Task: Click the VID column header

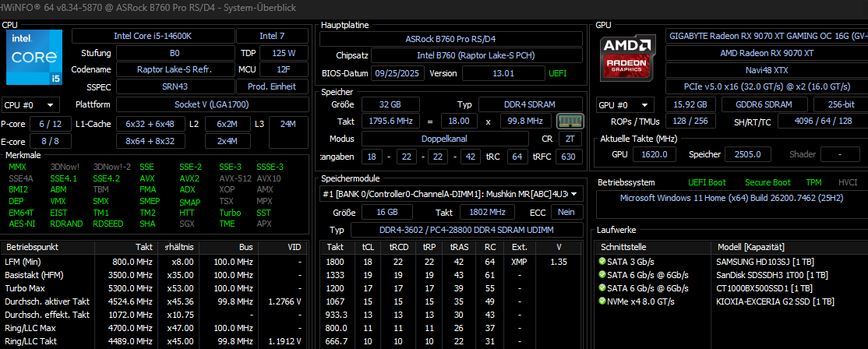Action: pyautogui.click(x=282, y=247)
